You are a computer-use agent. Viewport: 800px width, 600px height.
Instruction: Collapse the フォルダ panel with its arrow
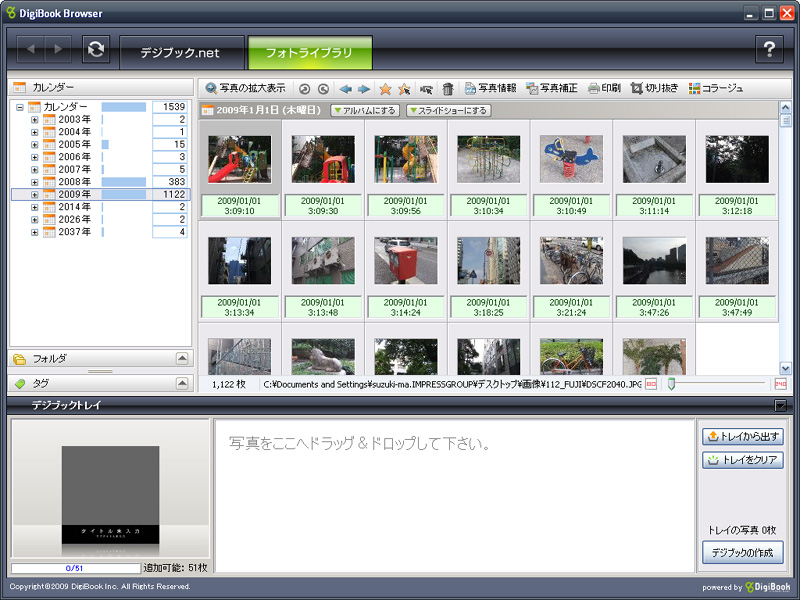coord(182,358)
